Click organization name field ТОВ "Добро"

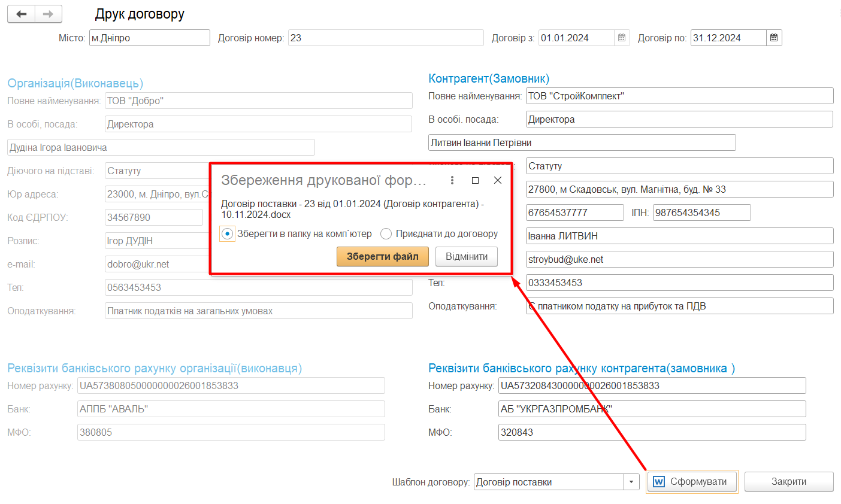259,101
